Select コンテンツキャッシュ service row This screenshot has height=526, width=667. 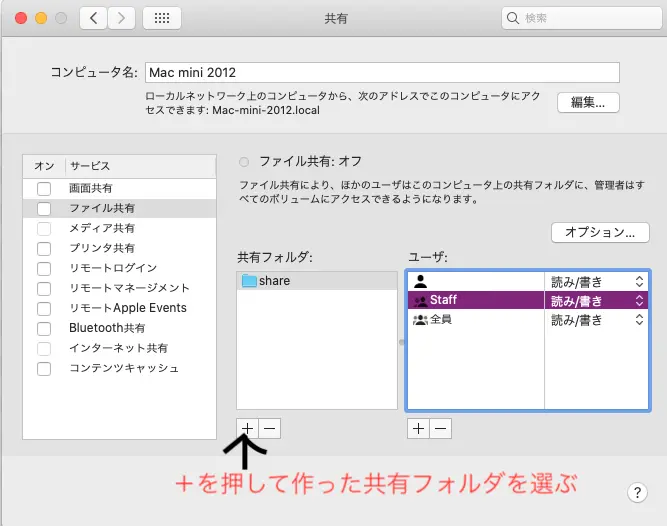coord(124,368)
